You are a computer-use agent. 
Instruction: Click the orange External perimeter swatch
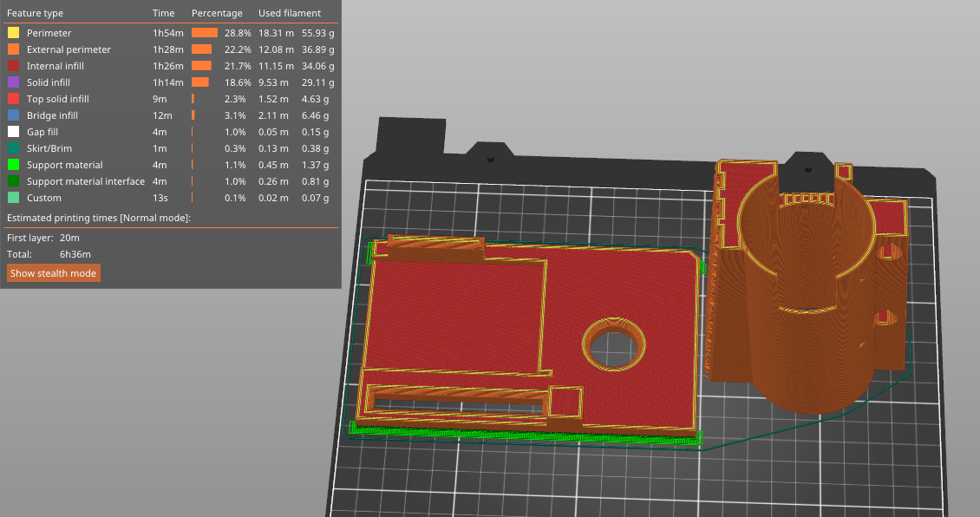tap(13, 49)
